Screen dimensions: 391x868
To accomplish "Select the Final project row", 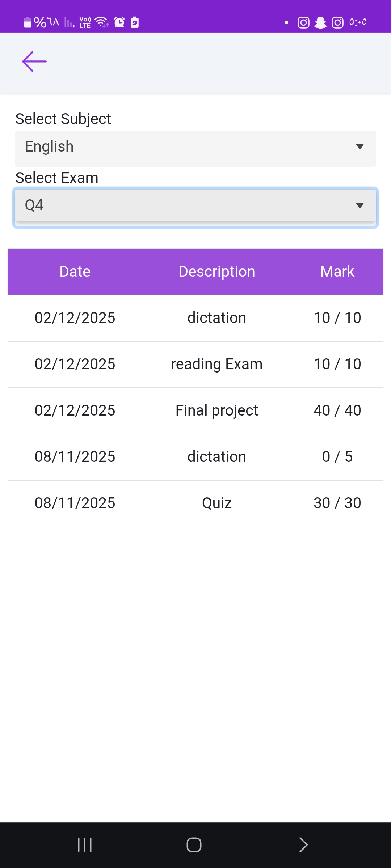I will 216,410.
